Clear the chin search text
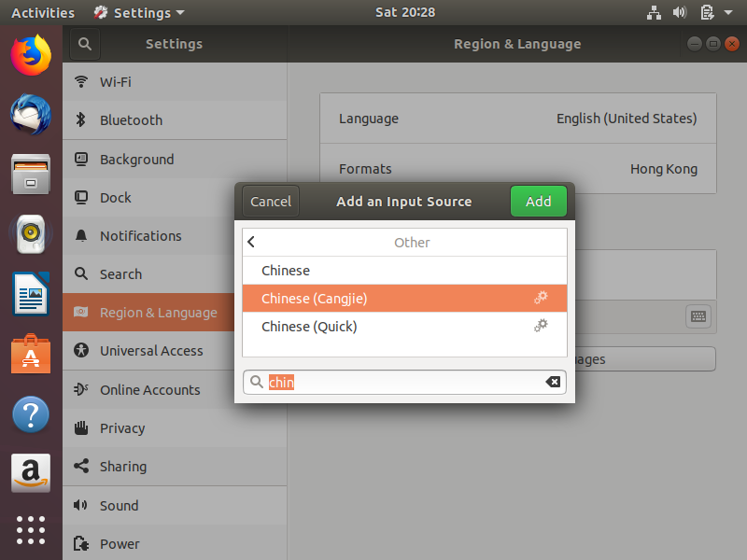 [553, 382]
